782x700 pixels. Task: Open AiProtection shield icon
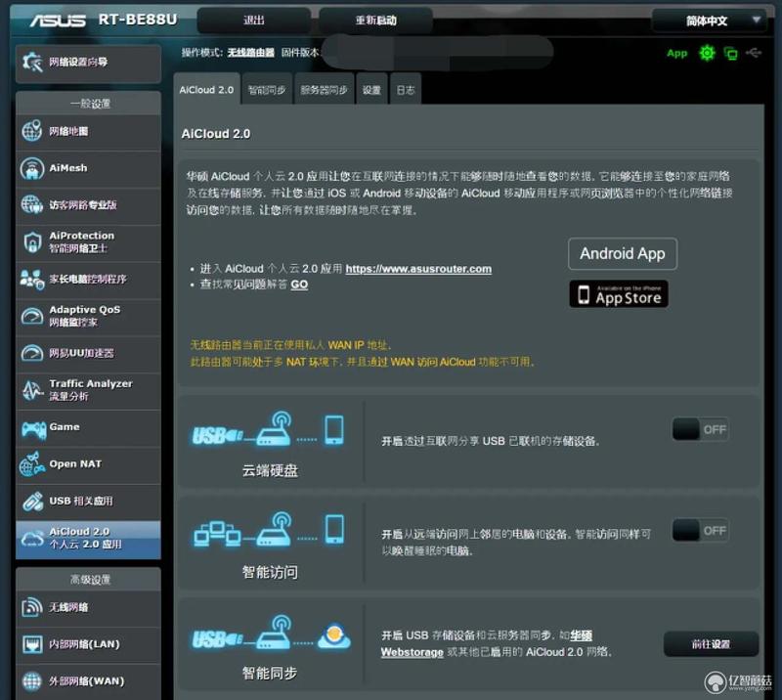31,242
